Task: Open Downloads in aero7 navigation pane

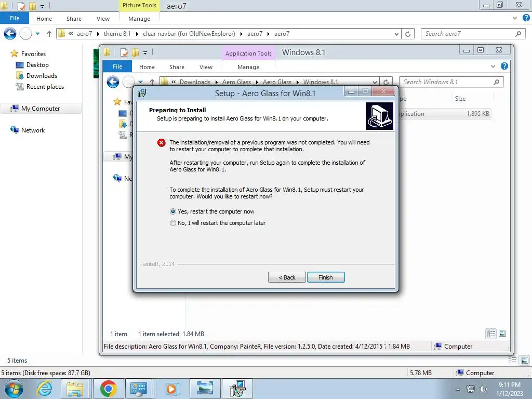Action: [x=37, y=76]
